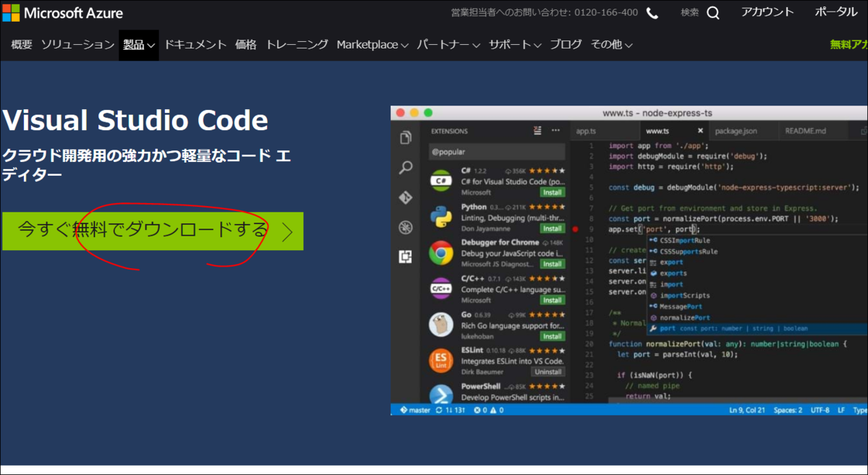The width and height of the screenshot is (868, 475).
Task: Click the search magnifier icon in header
Action: point(713,13)
